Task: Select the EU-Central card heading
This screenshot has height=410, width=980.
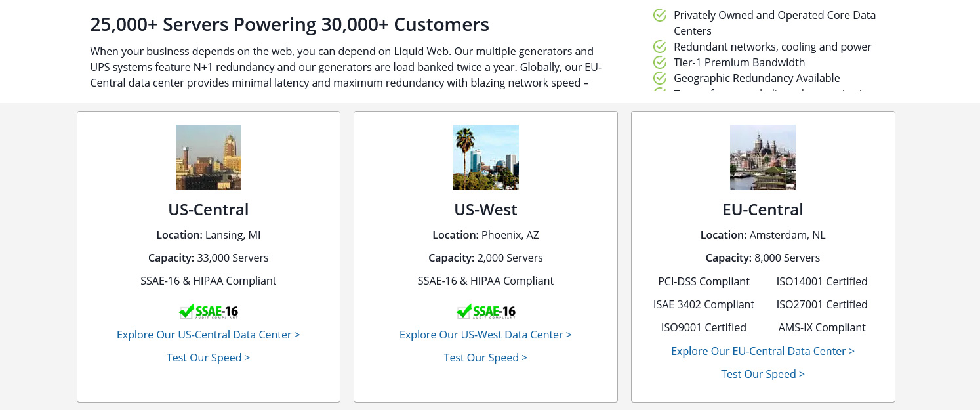Action: pyautogui.click(x=762, y=209)
